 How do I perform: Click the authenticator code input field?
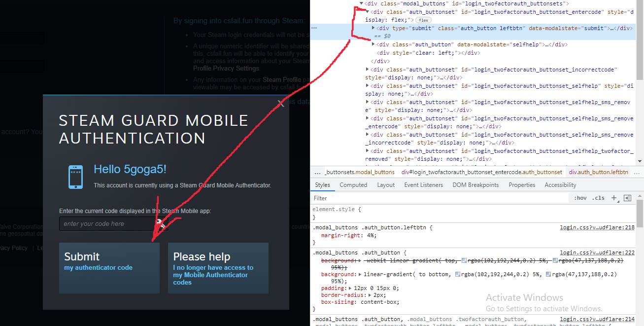click(x=114, y=224)
